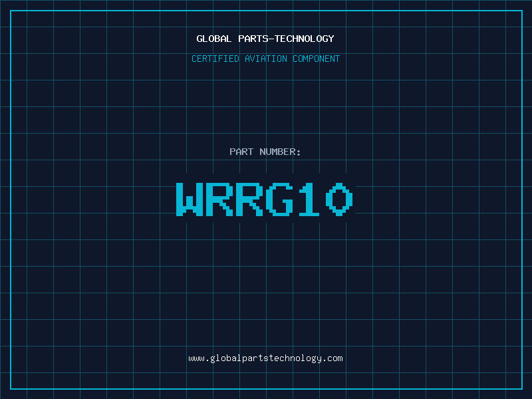Viewport: 532px width, 399px height.
Task: Click the word GLOBAL in the heading
Action: coord(214,39)
